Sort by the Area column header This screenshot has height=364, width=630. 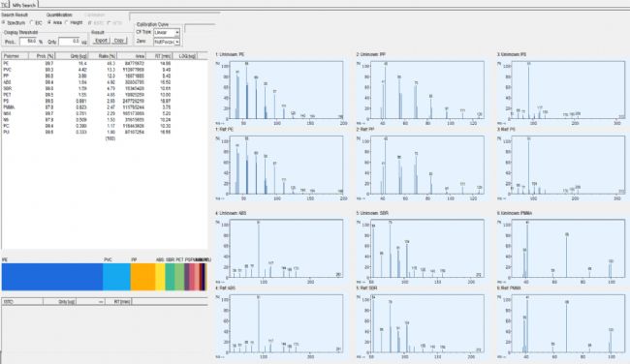click(x=132, y=56)
